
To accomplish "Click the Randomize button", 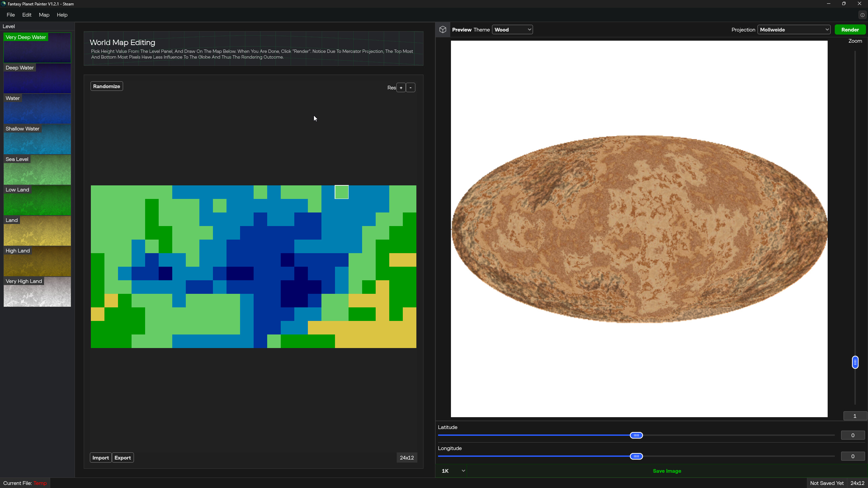I will click(106, 86).
